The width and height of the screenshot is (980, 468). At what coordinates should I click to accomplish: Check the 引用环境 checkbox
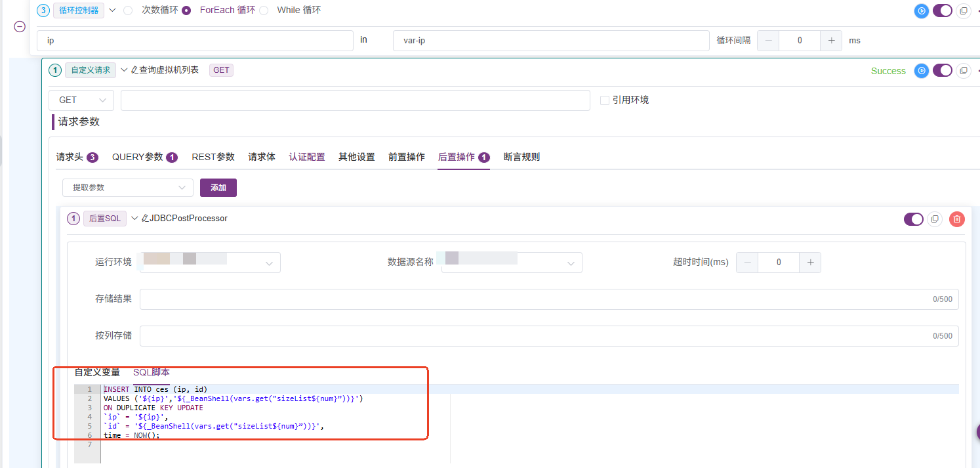coord(605,100)
